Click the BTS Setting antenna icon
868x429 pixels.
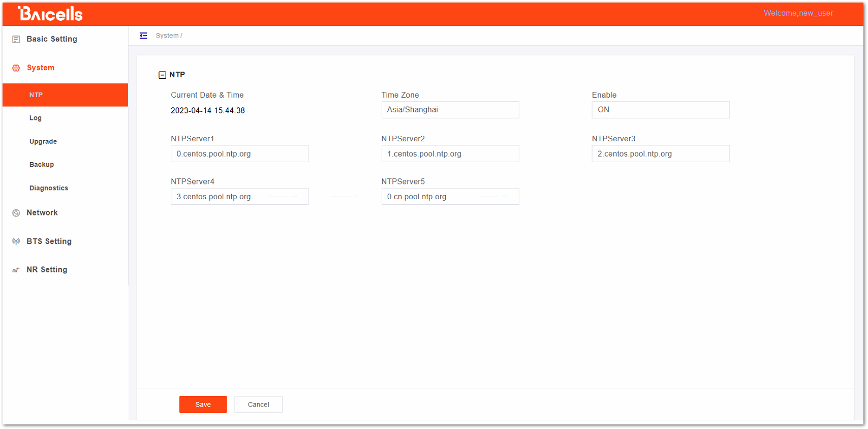(x=16, y=241)
